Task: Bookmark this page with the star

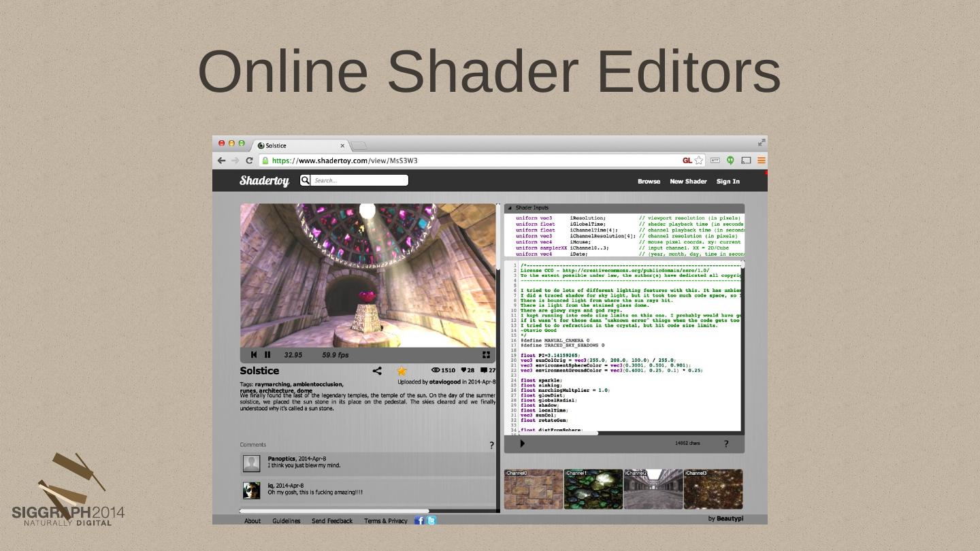Action: point(699,161)
